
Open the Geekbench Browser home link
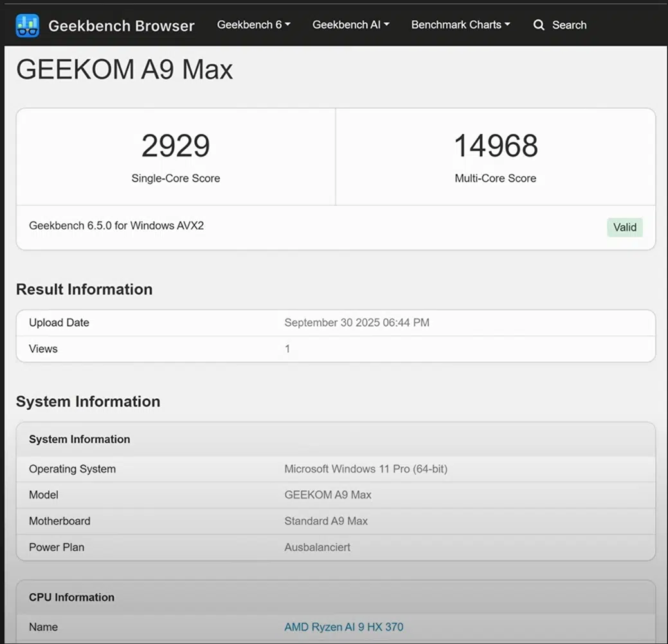click(x=121, y=26)
